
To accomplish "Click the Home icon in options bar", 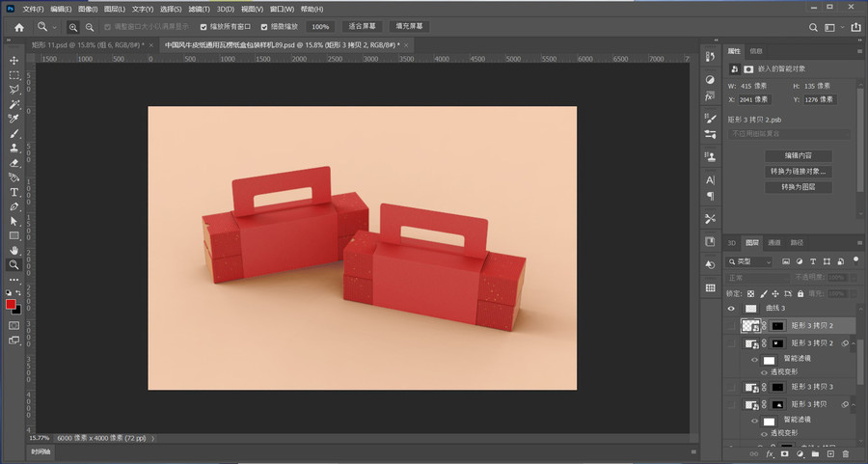I will [x=19, y=27].
